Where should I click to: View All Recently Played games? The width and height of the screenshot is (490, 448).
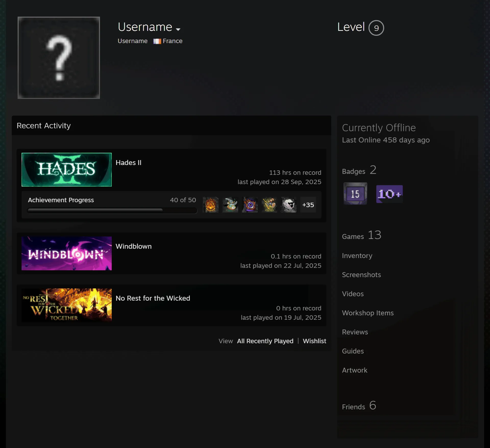265,341
